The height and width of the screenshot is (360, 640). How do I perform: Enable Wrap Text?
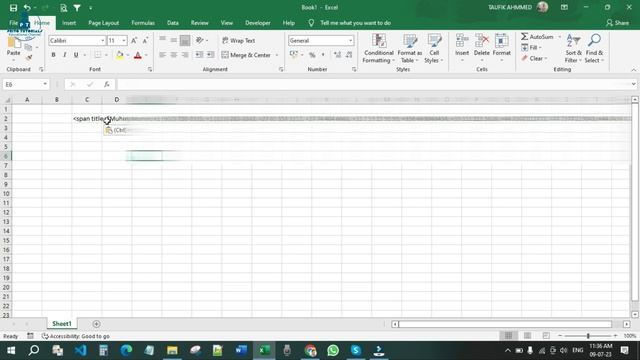click(239, 40)
